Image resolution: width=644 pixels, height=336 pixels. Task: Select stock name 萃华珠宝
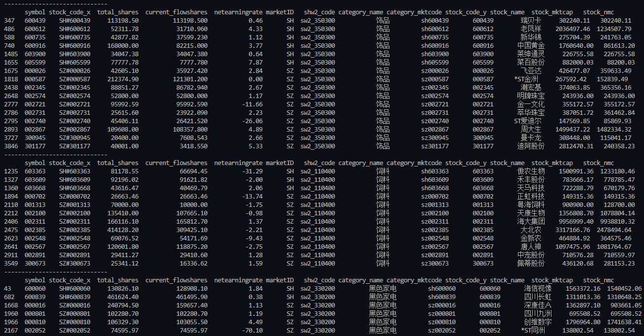pyautogui.click(x=531, y=113)
